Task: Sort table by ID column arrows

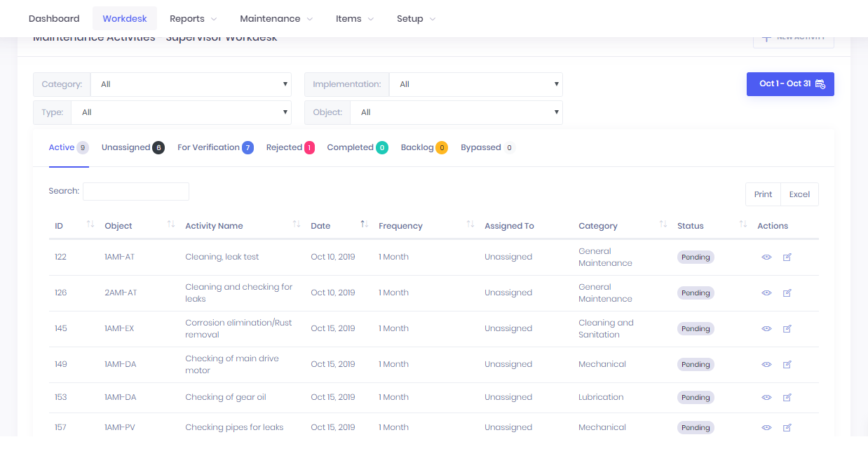Action: [x=90, y=224]
